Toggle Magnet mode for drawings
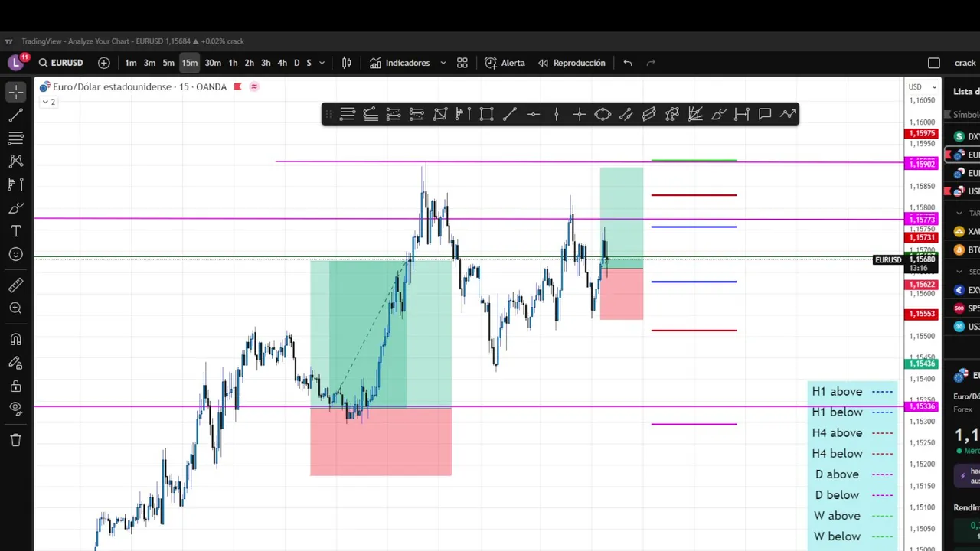Screen dimensions: 980x551 [x=16, y=340]
